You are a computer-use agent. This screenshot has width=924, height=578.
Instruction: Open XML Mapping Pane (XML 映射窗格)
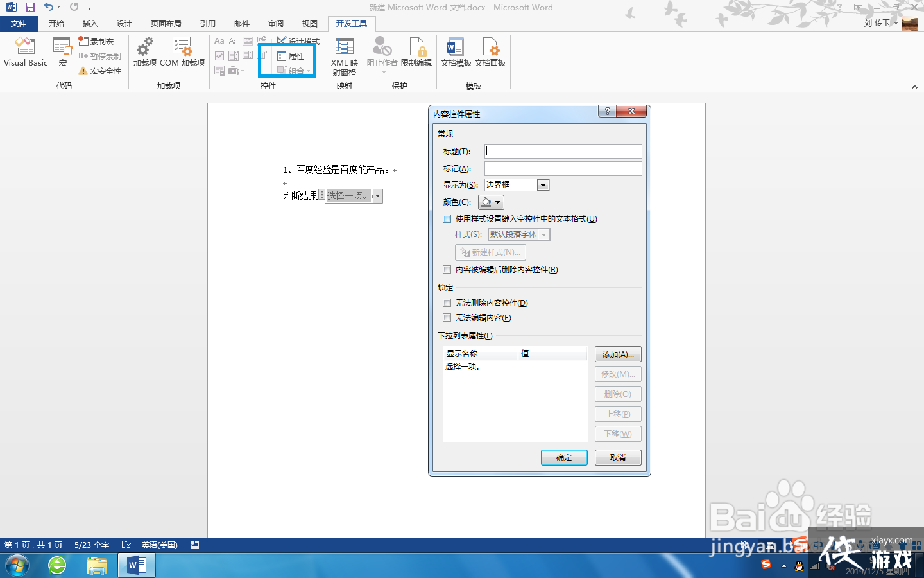click(345, 56)
